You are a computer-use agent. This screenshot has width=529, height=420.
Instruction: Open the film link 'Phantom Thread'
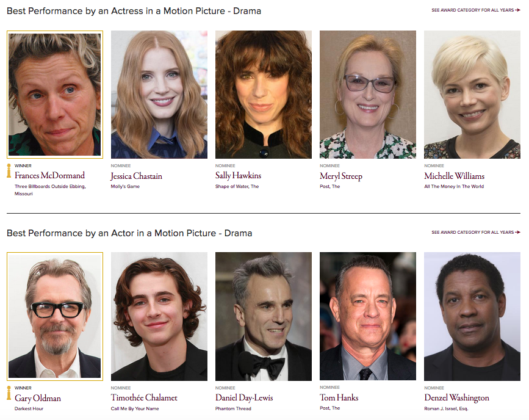(x=233, y=408)
